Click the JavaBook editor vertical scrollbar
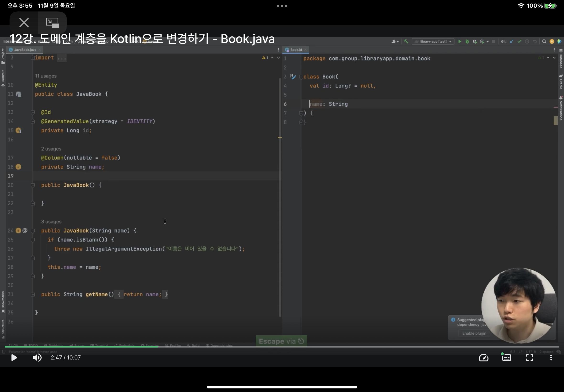Viewport: 564px width, 392px height. click(x=280, y=197)
